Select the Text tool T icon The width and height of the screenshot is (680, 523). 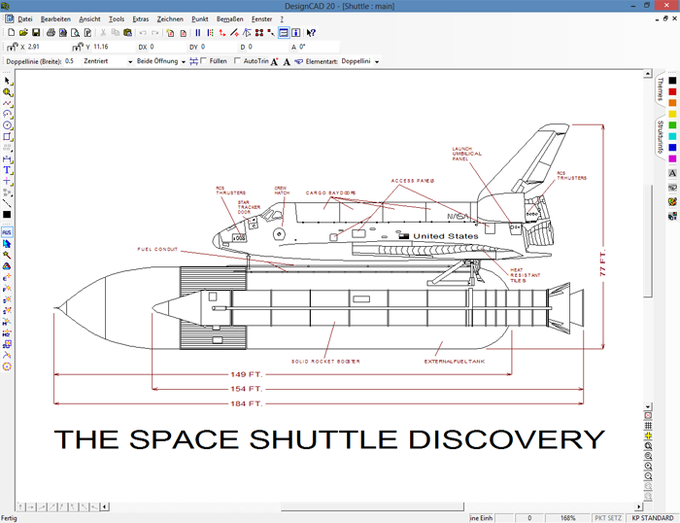point(7,170)
